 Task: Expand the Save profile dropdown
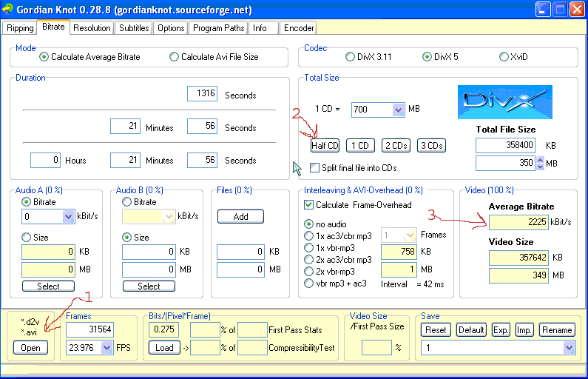point(569,348)
